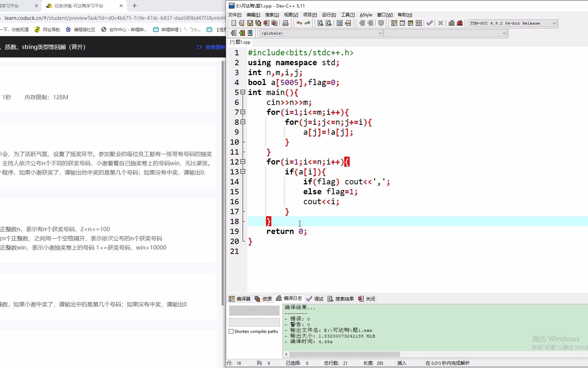Toggle the Shorten compiler paths checkbox

coord(231,331)
